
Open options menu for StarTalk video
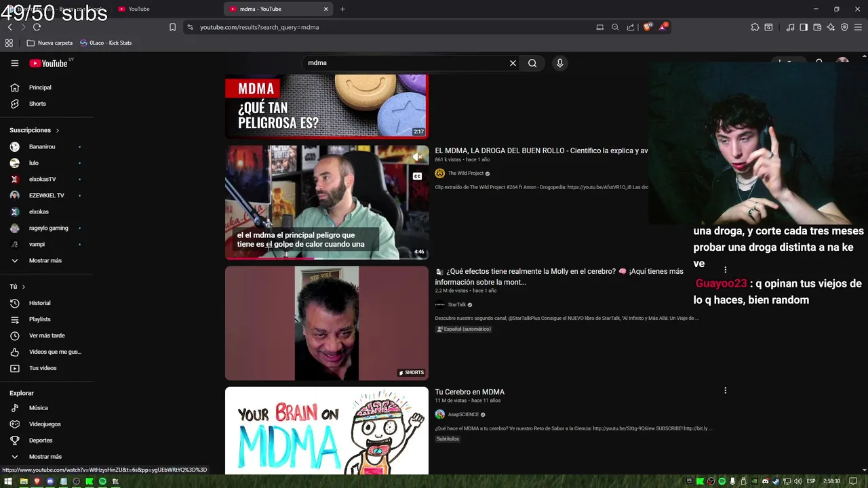(x=725, y=270)
